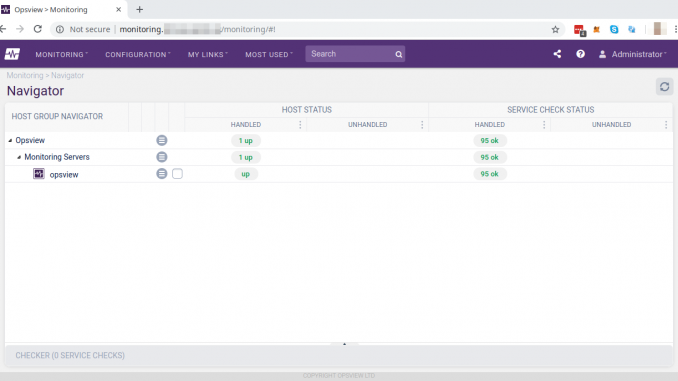678x381 pixels.
Task: Tick the checkbox for the opsview host
Action: (177, 174)
